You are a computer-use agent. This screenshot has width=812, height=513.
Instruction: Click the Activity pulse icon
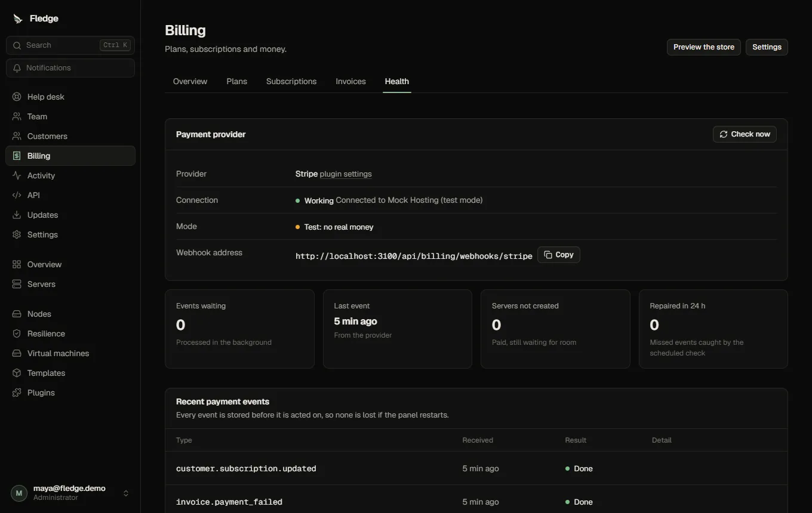pyautogui.click(x=17, y=175)
